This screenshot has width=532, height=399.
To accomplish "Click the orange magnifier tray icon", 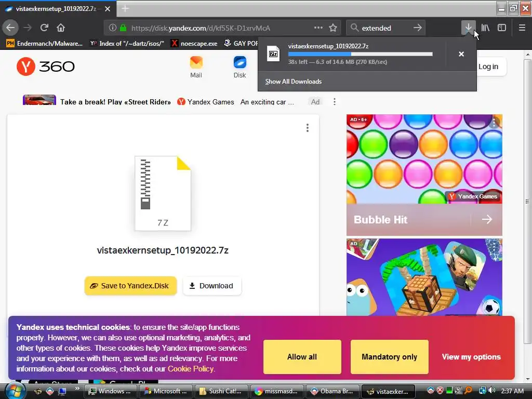I will pyautogui.click(x=468, y=391).
